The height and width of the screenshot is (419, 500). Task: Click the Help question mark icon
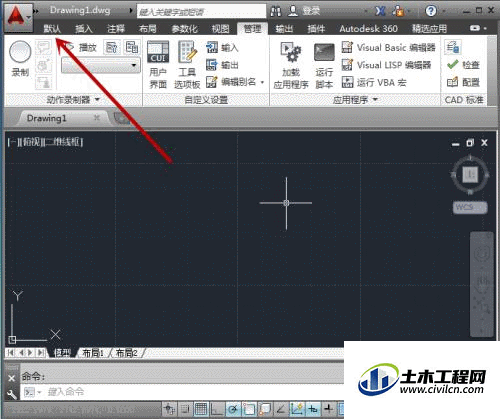[431, 11]
